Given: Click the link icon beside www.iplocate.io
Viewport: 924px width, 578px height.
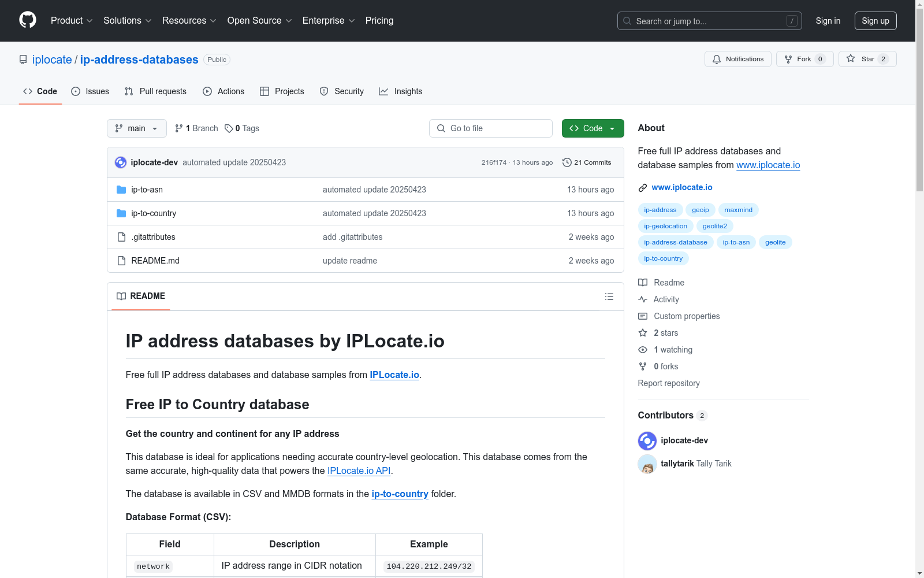Looking at the screenshot, I should coord(643,188).
